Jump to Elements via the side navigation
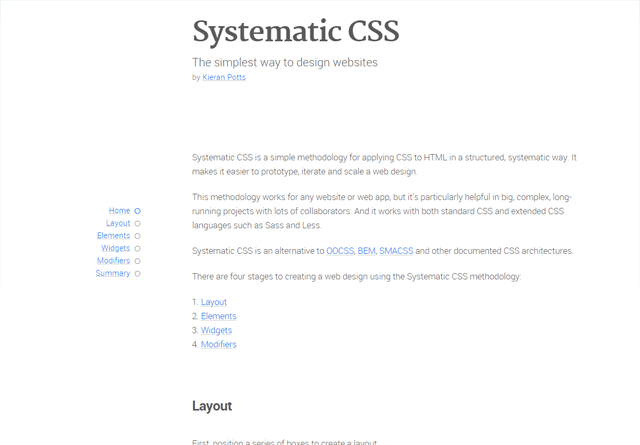 pyautogui.click(x=113, y=236)
